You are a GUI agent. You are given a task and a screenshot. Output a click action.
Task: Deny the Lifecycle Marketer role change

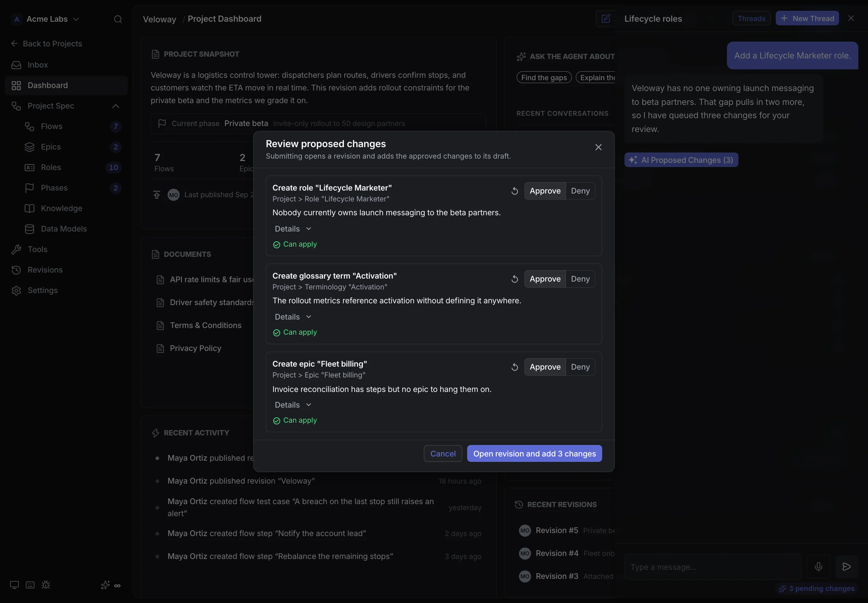[580, 191]
